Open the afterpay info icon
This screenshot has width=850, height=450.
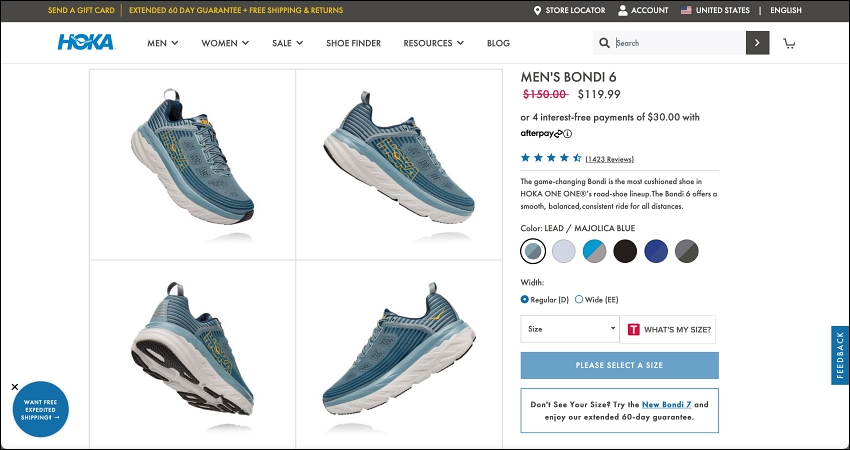[568, 133]
